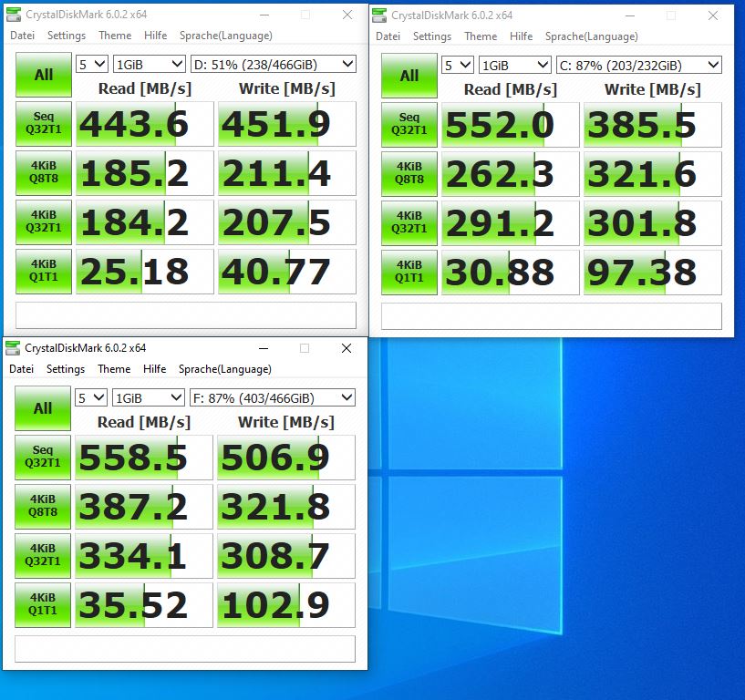Open Theme menu in F: drive window
The width and height of the screenshot is (745, 700).
[114, 369]
